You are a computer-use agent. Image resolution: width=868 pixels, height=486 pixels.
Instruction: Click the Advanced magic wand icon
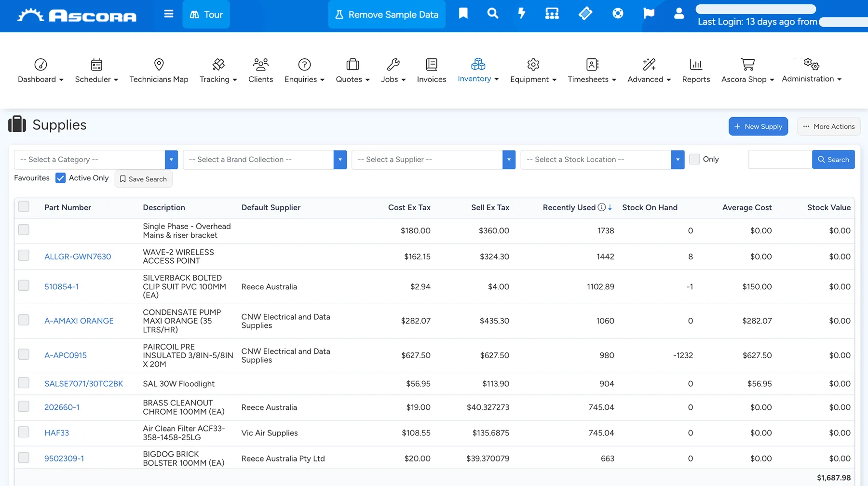pos(649,64)
